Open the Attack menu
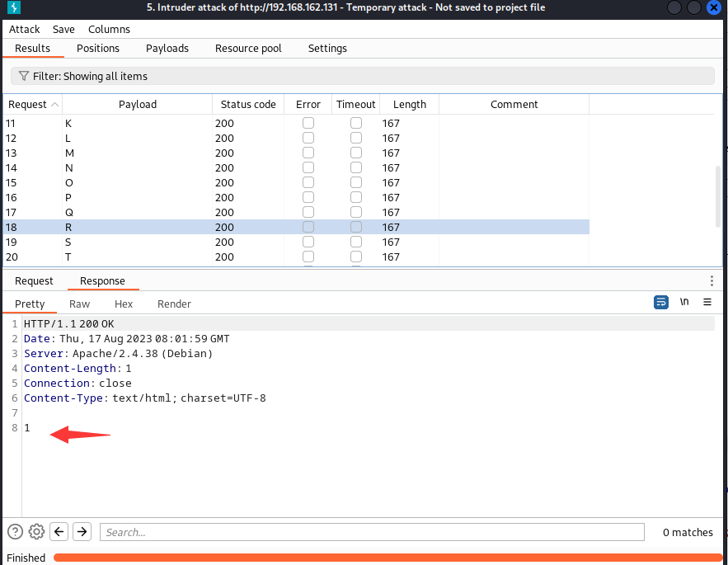The width and height of the screenshot is (728, 565). (x=25, y=29)
